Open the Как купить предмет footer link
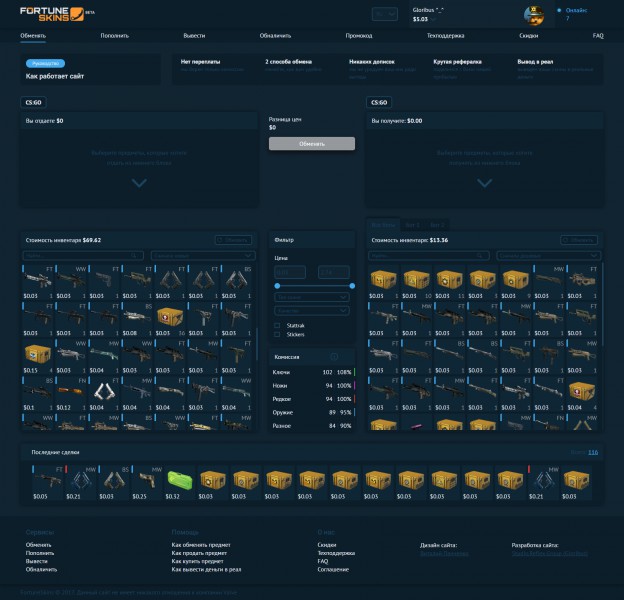 pos(197,561)
